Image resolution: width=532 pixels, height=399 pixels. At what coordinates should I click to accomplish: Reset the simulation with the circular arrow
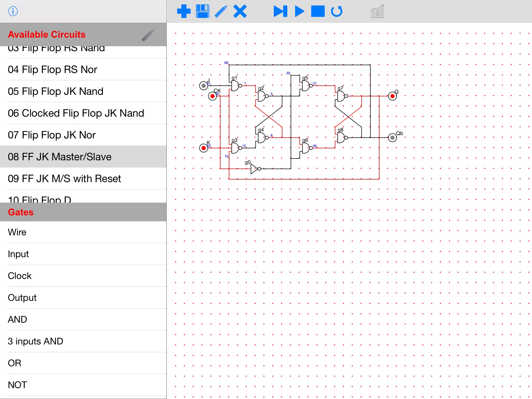point(337,11)
